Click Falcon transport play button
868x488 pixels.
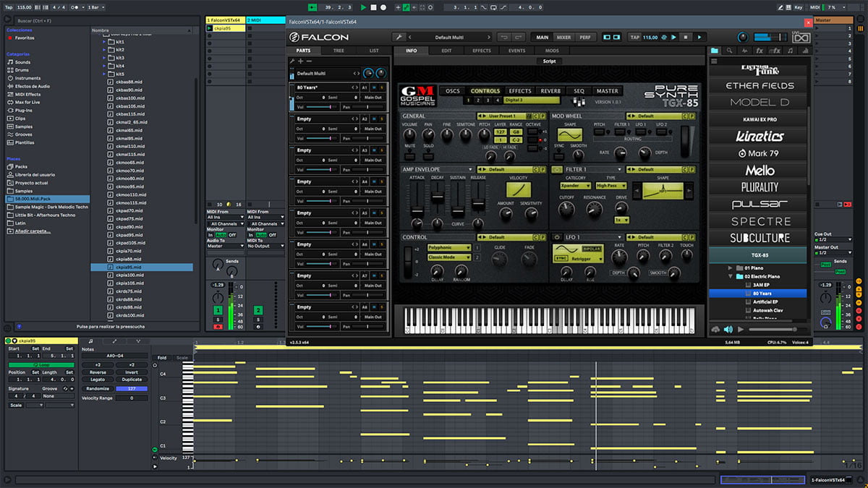point(699,37)
